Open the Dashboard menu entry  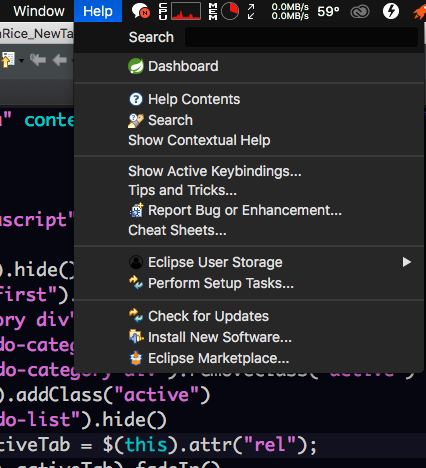tap(249, 66)
